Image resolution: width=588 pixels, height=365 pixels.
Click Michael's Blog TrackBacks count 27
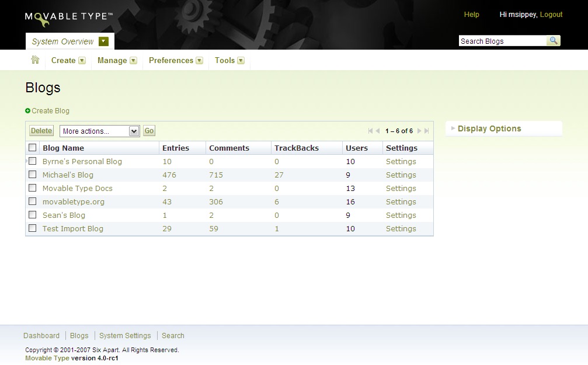click(279, 175)
